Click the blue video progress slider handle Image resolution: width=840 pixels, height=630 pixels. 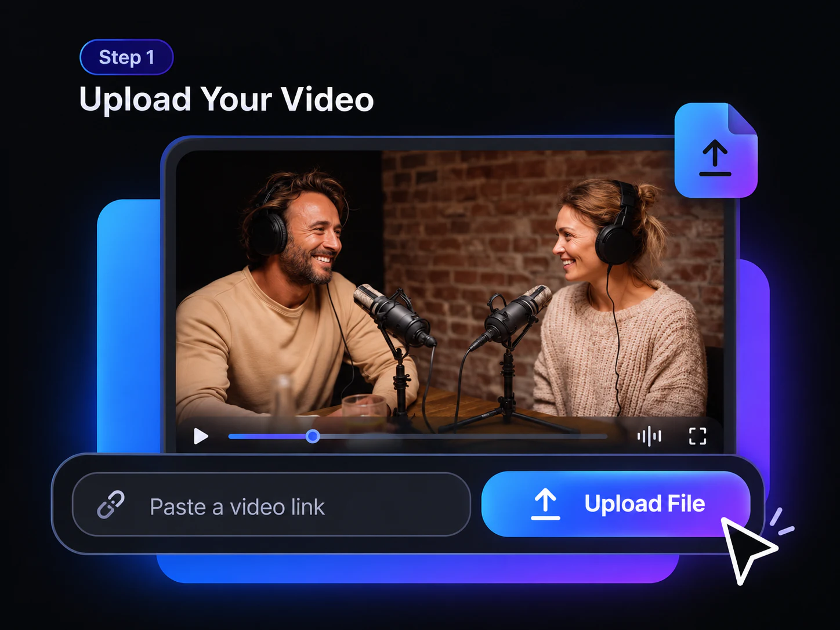[x=313, y=436]
